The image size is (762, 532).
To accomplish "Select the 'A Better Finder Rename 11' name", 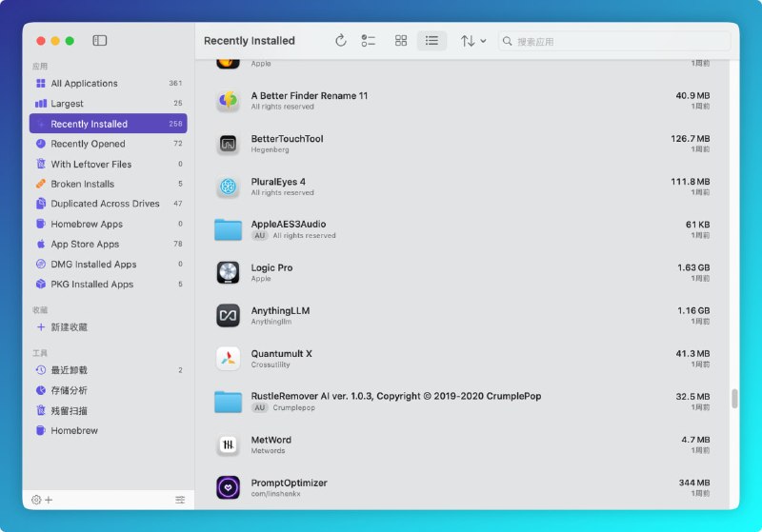I will point(309,95).
